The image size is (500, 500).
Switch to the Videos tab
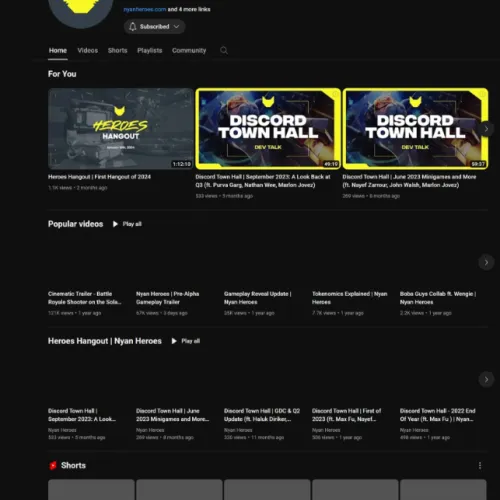pos(88,51)
